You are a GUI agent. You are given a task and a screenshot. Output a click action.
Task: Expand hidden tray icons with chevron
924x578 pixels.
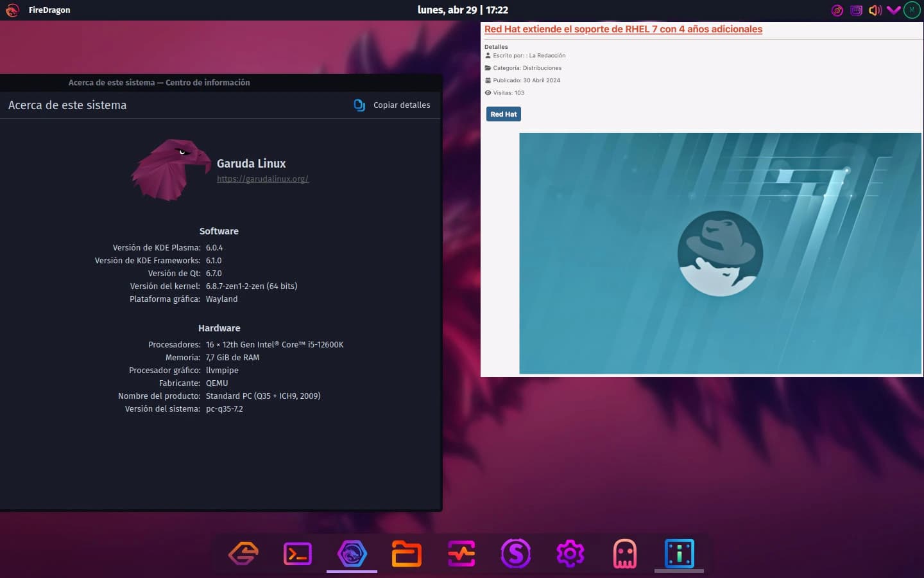893,10
